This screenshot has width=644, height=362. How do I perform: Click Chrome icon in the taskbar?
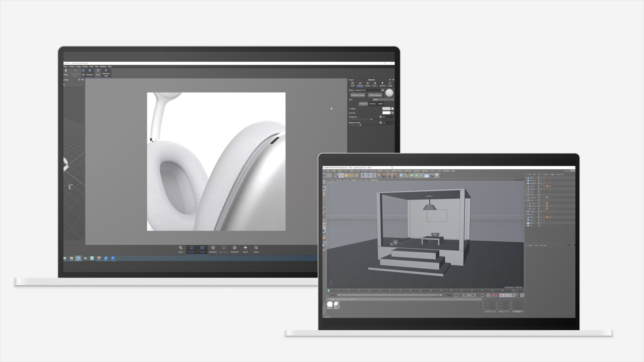[x=71, y=258]
